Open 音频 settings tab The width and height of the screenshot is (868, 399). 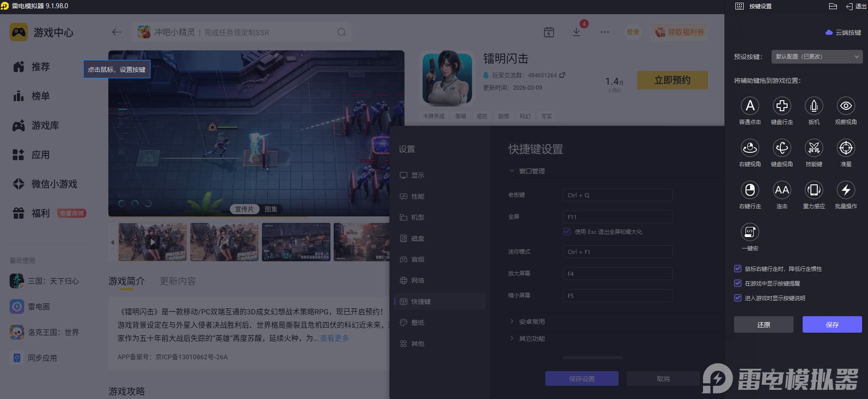440,259
